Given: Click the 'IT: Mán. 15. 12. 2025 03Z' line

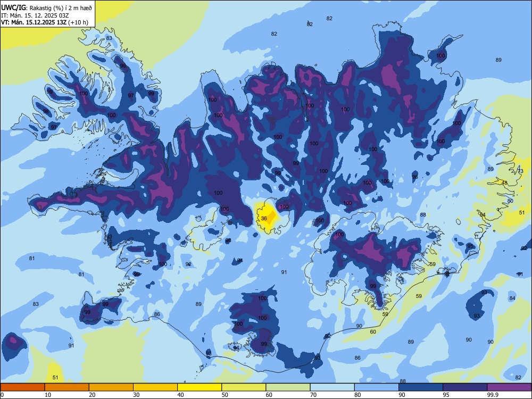Looking at the screenshot, I should 35,15.
